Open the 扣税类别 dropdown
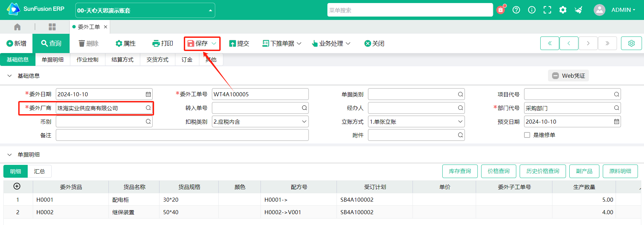644x225 pixels. 260,122
